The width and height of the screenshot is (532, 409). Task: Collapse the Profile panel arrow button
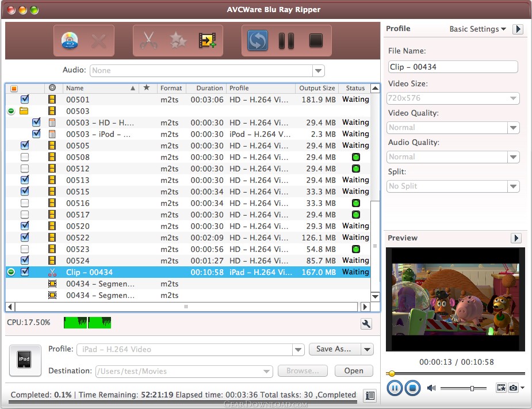518,29
